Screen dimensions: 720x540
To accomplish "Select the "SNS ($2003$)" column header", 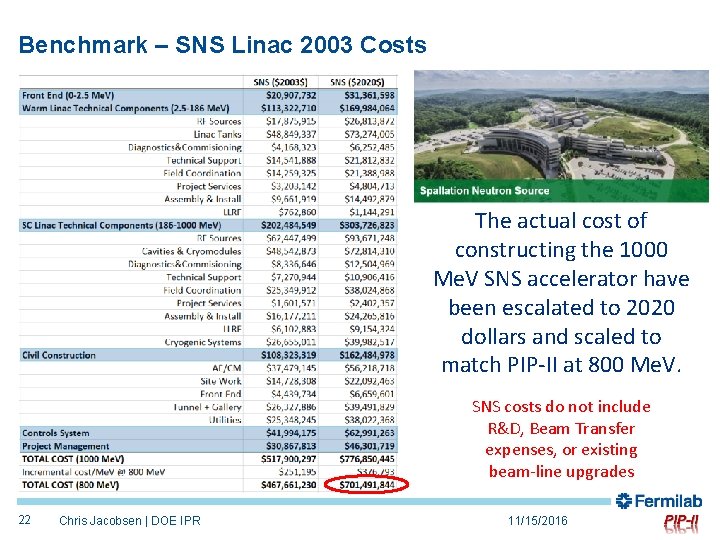I will pos(280,82).
